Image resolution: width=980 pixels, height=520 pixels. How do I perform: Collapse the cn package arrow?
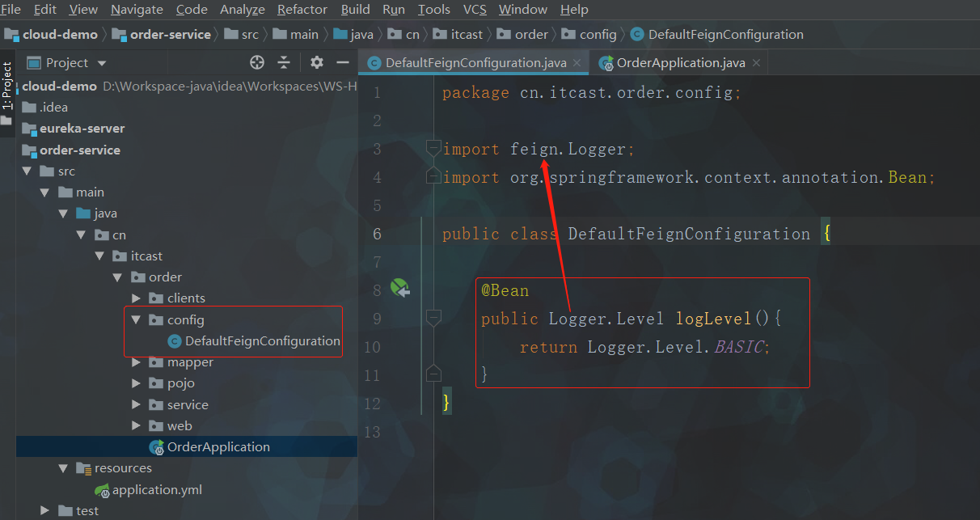click(x=81, y=235)
